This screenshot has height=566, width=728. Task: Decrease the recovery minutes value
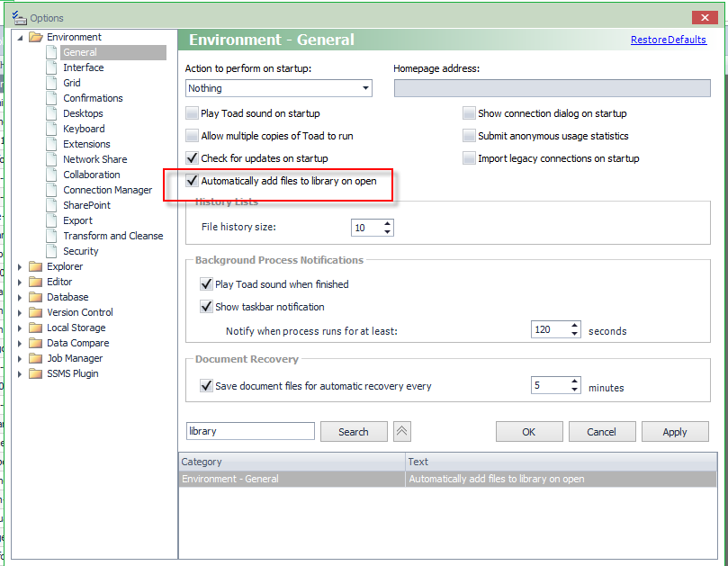click(x=574, y=390)
